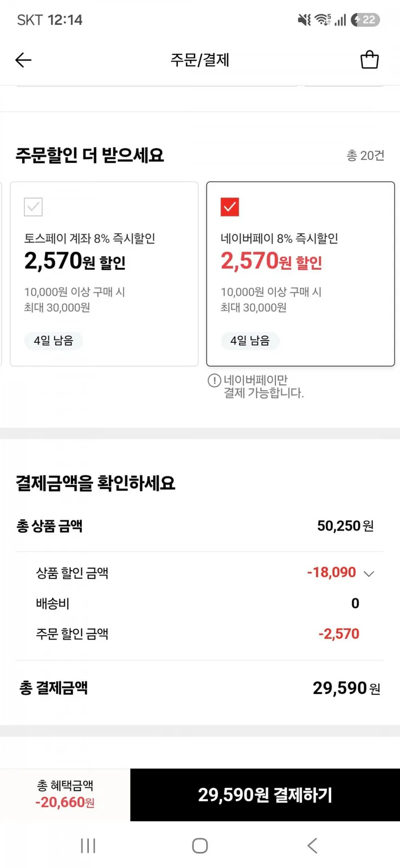
Task: Tap Android back navigation chevron
Action: tap(312, 845)
